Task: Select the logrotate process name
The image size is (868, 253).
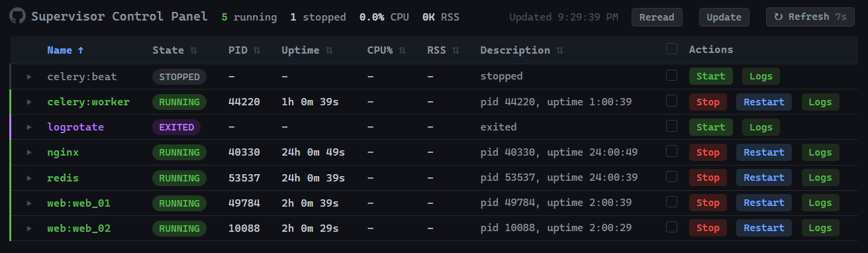Action: (75, 127)
